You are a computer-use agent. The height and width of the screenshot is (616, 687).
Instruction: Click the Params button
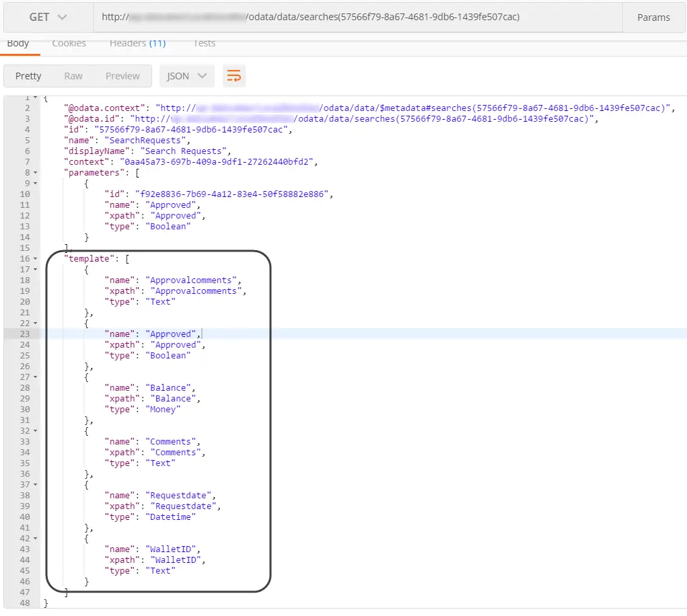point(653,17)
